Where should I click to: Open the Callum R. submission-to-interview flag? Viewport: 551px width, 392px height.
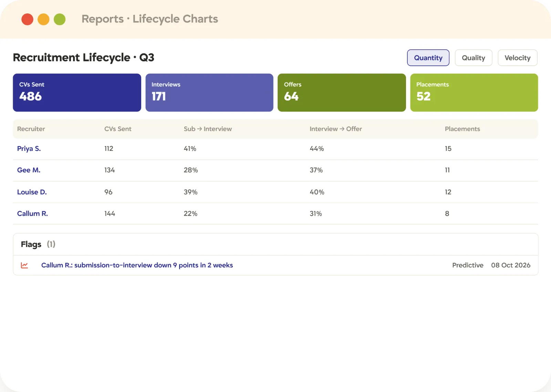(x=137, y=265)
